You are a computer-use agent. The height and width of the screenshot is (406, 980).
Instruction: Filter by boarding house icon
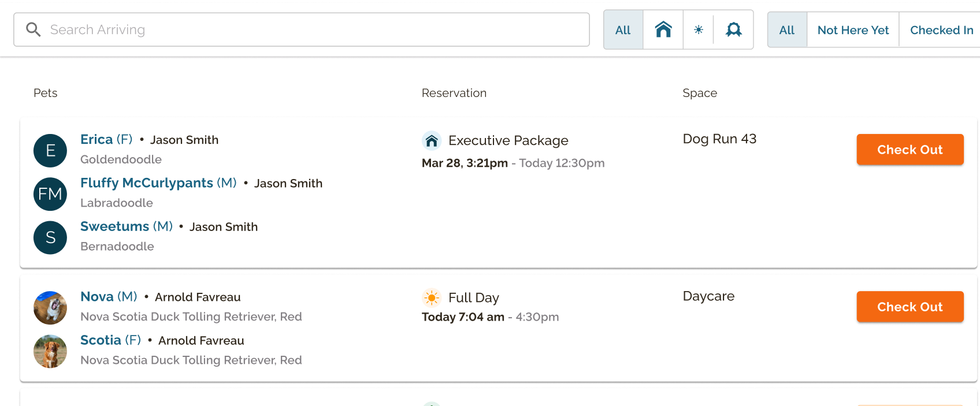[x=663, y=29]
